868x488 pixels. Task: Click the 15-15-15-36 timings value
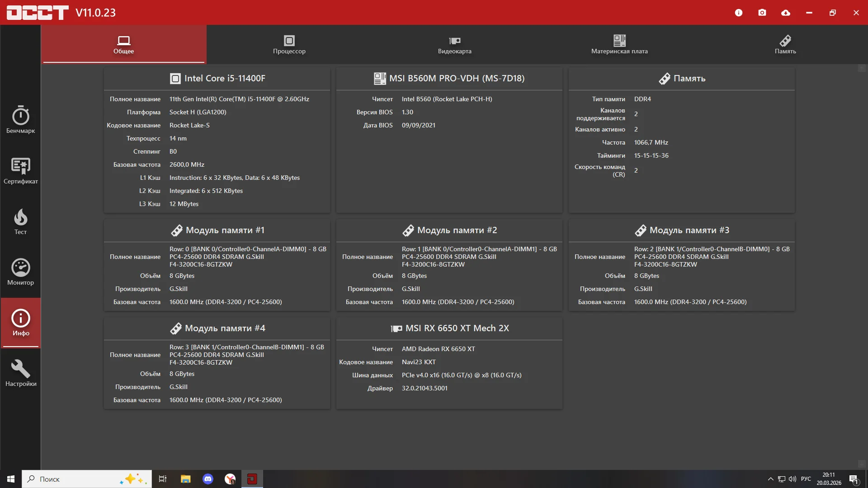[651, 155]
